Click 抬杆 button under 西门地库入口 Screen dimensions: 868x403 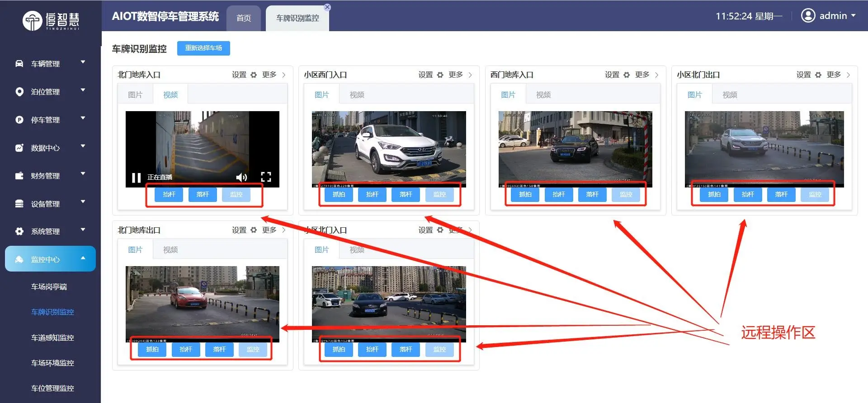click(x=559, y=194)
